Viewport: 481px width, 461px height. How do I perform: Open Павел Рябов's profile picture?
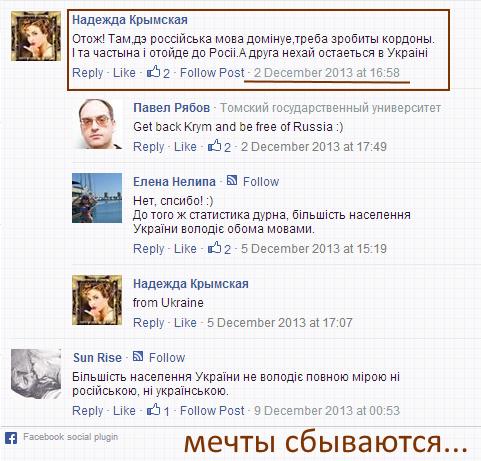pyautogui.click(x=97, y=124)
